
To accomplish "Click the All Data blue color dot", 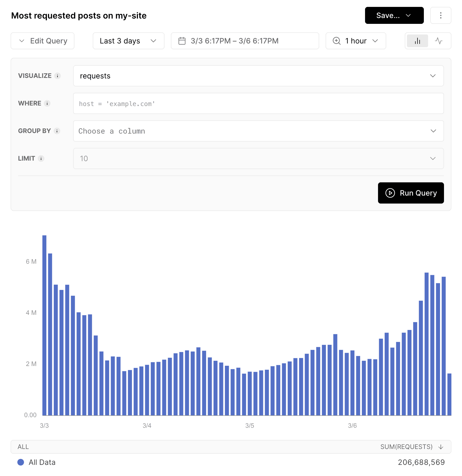I will pyautogui.click(x=21, y=462).
